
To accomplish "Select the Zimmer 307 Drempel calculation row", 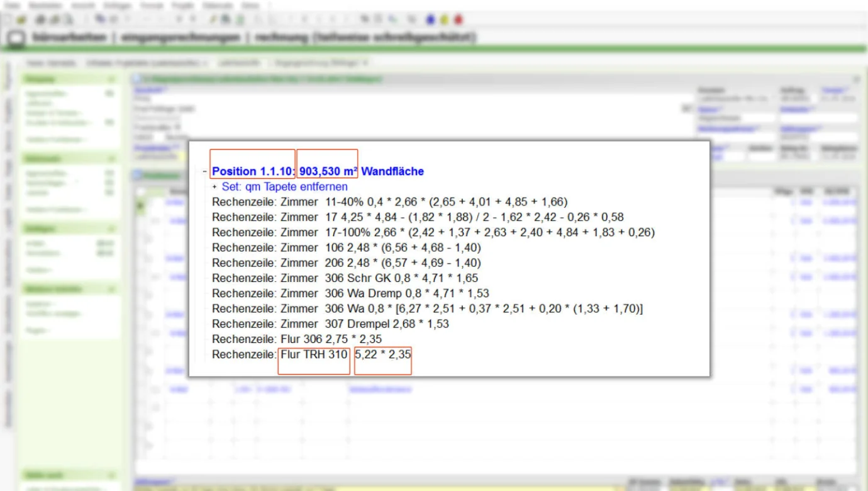I will [x=330, y=324].
